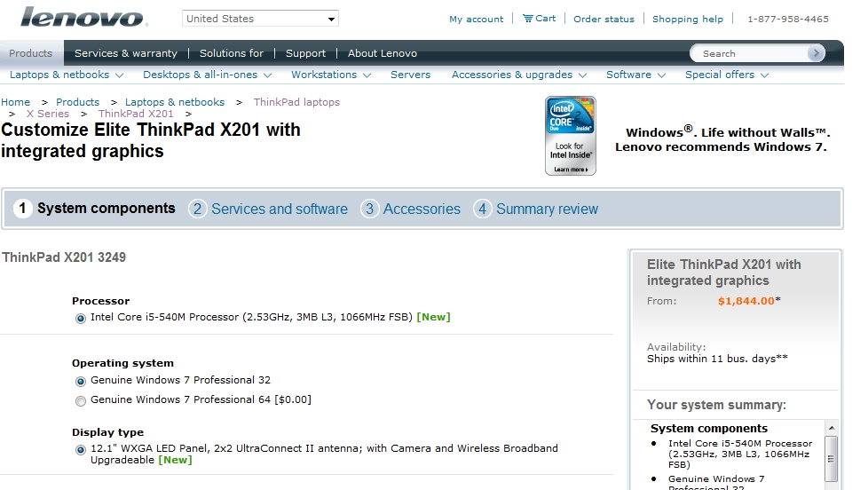Open Shopping help link
Screen dimensions: 868x490
click(x=688, y=19)
